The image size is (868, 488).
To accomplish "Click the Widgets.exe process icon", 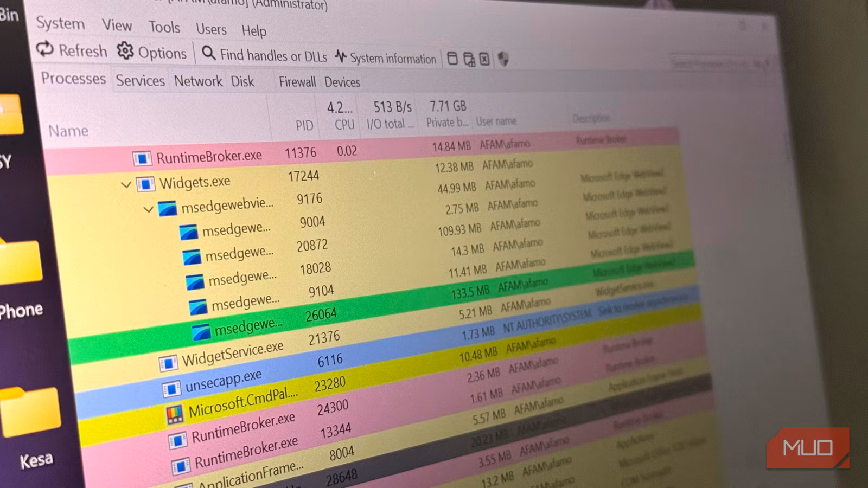I will [x=145, y=184].
